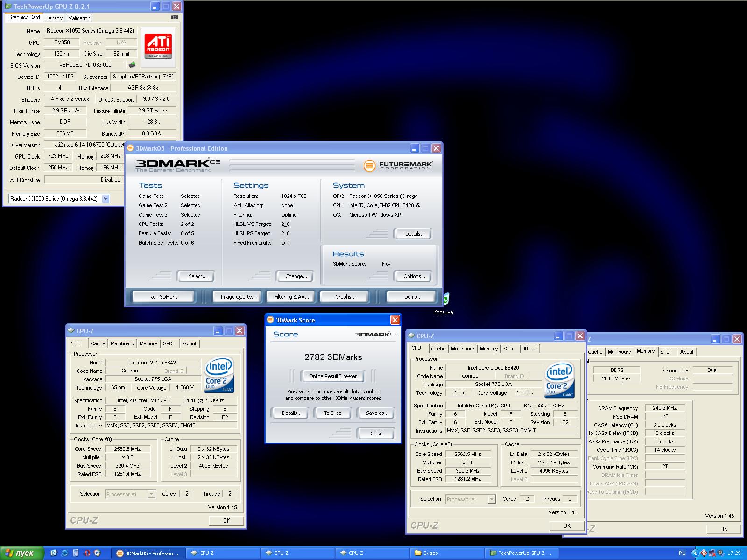This screenshot has width=747, height=560.
Task: Open About tab in right CPU-Z Memory window
Action: [687, 351]
